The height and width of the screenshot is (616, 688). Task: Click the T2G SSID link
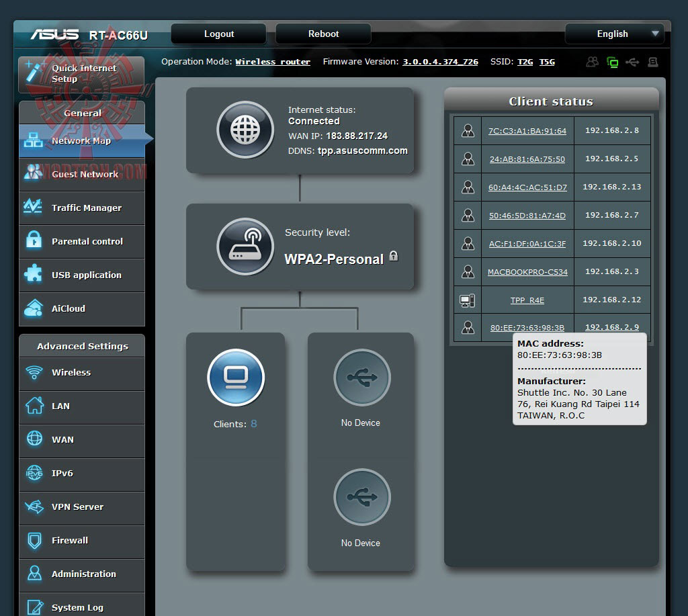tap(525, 62)
